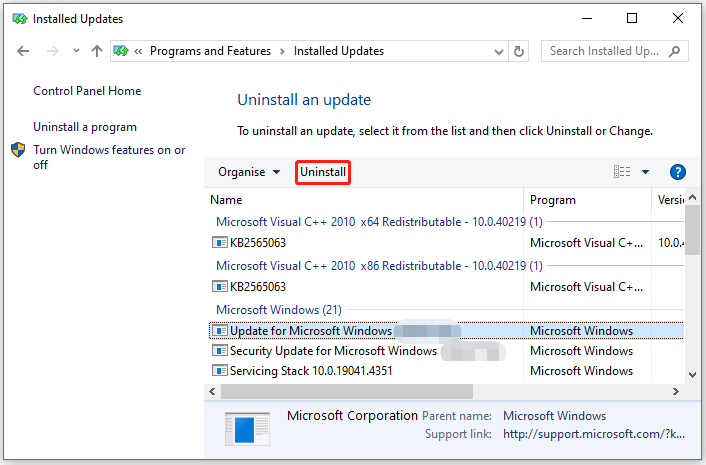Viewport: 706px width, 465px height.
Task: Maximize the Installed Updates window
Action: click(x=632, y=18)
